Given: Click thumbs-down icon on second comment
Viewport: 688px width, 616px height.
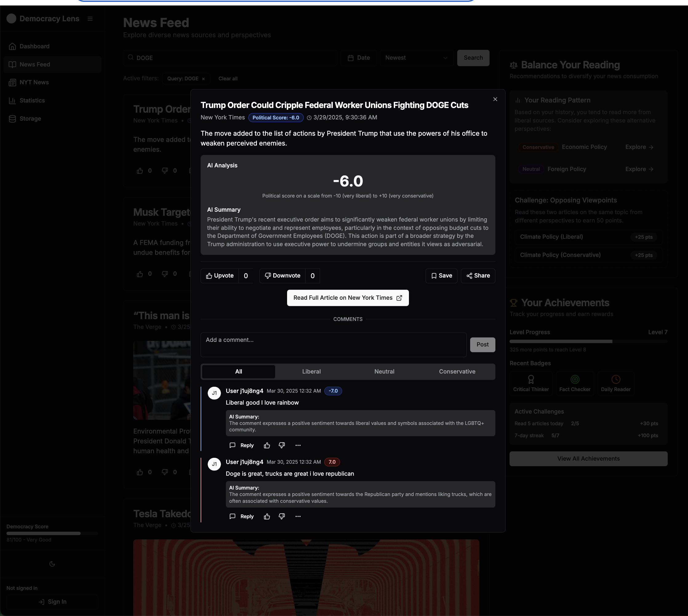Looking at the screenshot, I should 282,517.
